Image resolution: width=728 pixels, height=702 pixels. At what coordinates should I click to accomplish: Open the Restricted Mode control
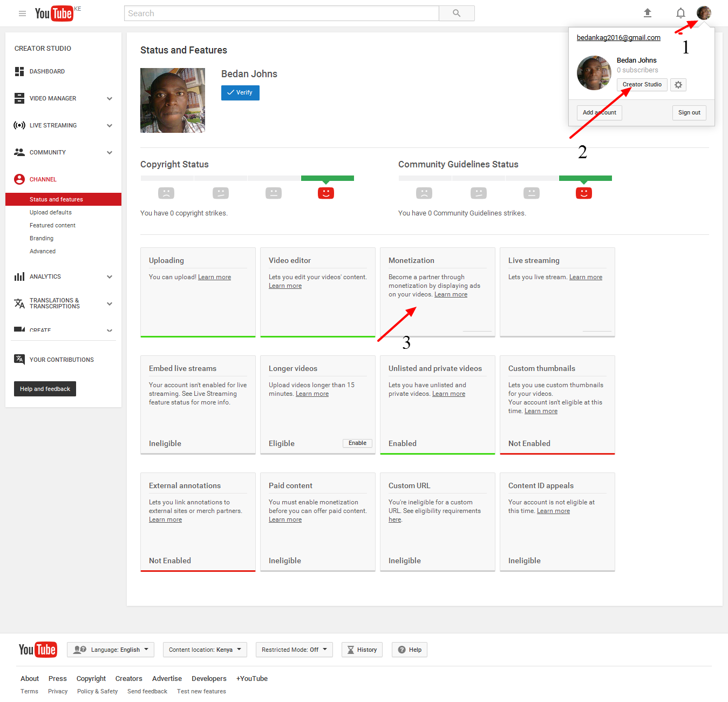pyautogui.click(x=294, y=650)
